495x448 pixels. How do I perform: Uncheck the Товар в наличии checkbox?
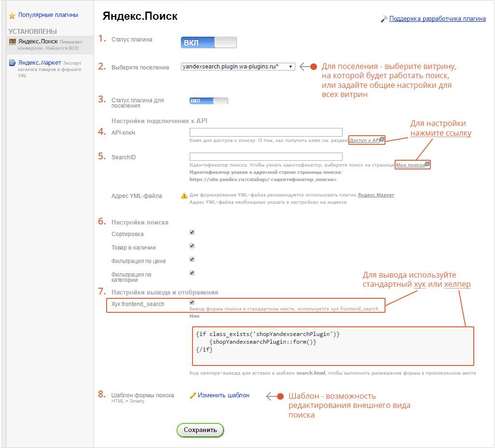[192, 246]
